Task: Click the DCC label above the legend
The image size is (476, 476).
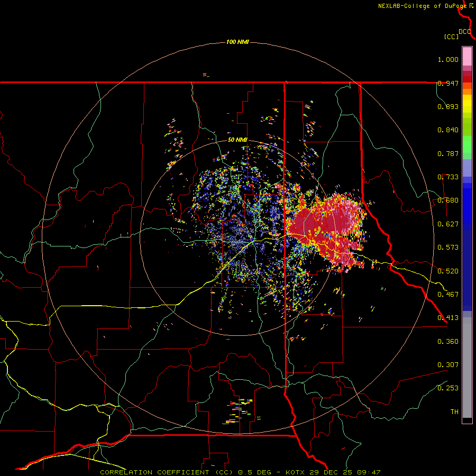Action: tap(465, 32)
